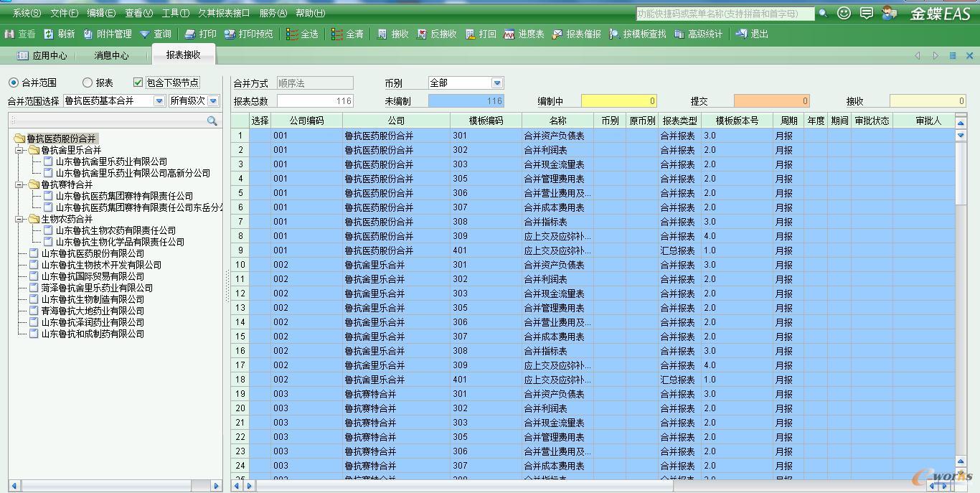Select 山东鲁抗医药股份有限公司 in the tree
The image size is (980, 493).
(93, 253)
